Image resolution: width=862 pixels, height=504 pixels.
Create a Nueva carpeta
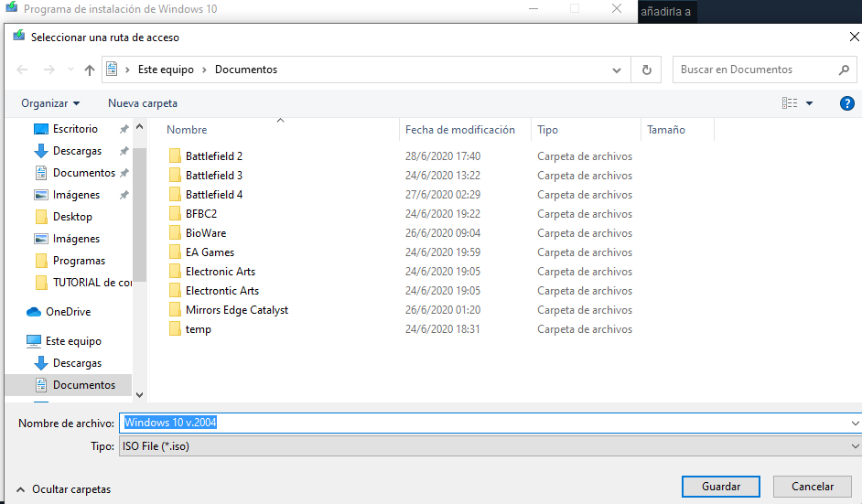point(143,103)
